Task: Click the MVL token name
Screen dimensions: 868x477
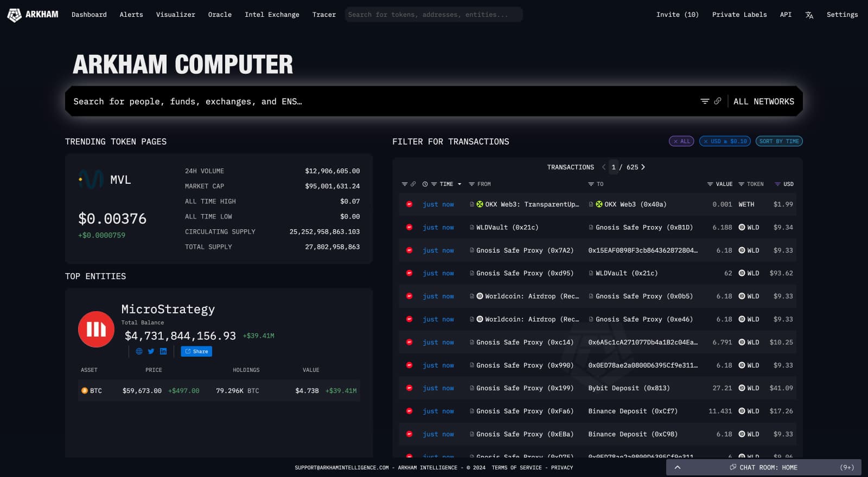Action: pos(120,180)
